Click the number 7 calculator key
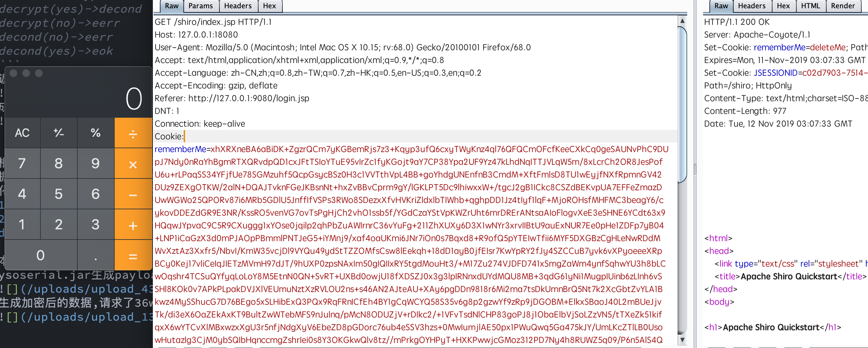 (x=22, y=164)
